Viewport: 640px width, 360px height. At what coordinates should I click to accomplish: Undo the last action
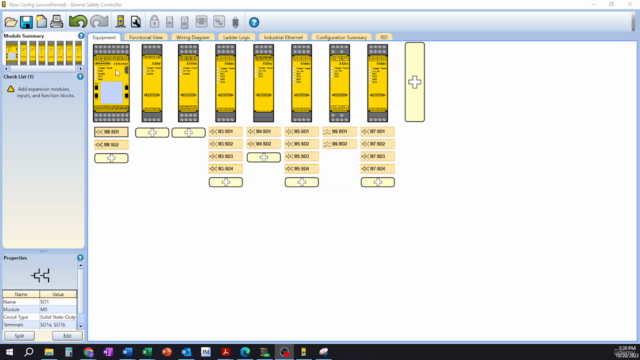[78, 22]
